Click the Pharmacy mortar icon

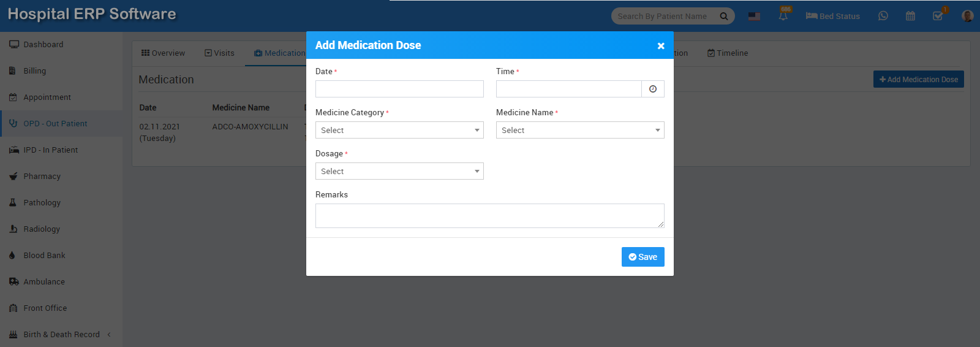pyautogui.click(x=13, y=176)
